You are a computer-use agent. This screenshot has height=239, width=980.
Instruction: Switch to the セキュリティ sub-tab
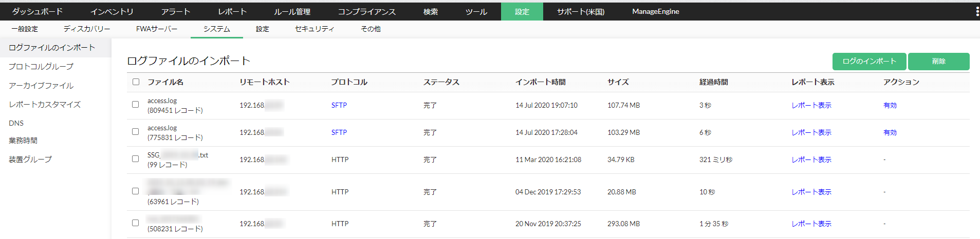[315, 29]
